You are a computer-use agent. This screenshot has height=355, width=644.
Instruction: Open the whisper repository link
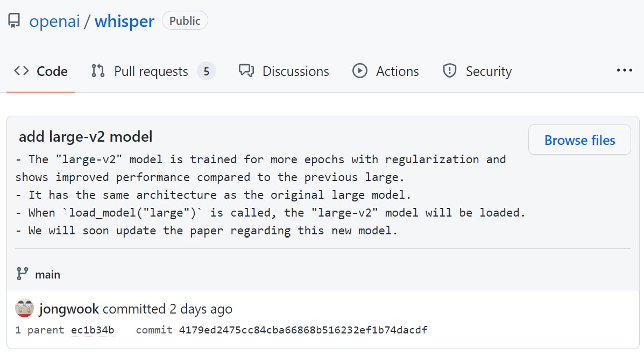(x=124, y=21)
